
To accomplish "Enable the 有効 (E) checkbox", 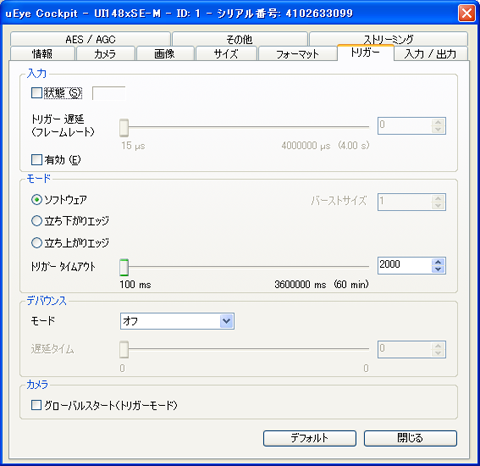I will (x=36, y=160).
